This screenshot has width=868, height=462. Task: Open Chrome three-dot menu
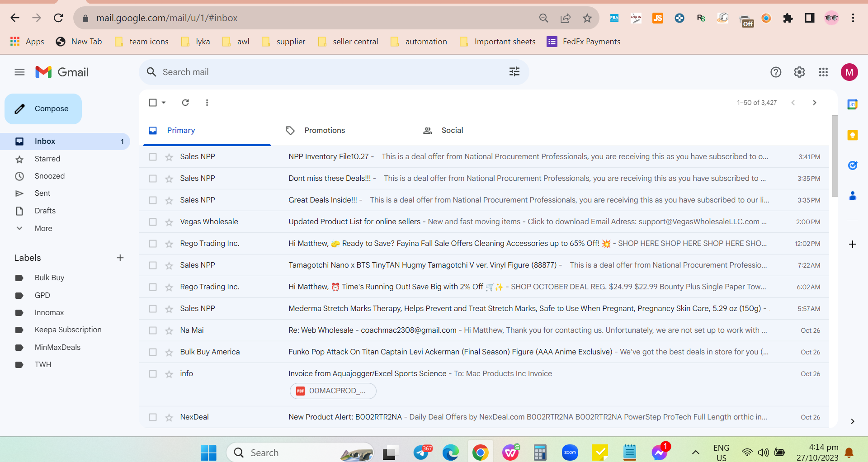point(853,18)
